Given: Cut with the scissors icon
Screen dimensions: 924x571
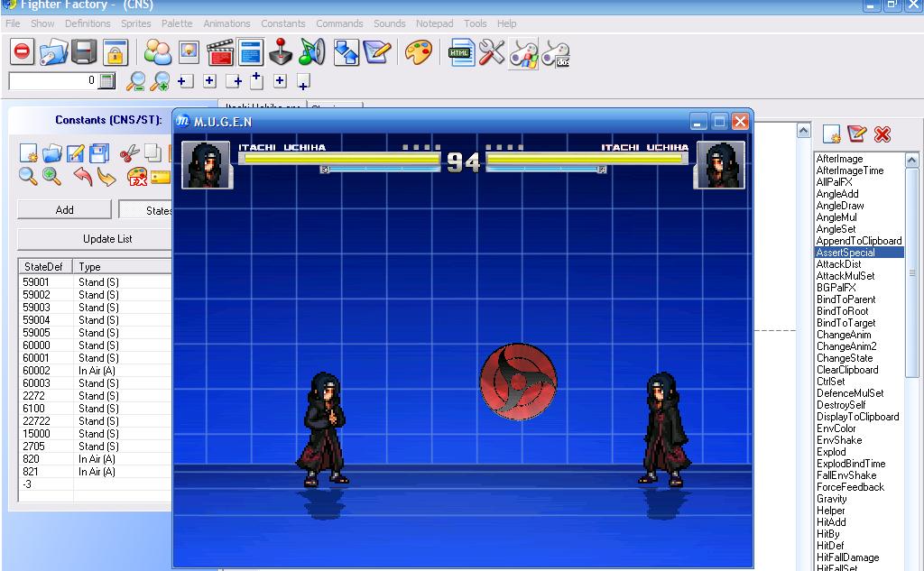Looking at the screenshot, I should [x=130, y=153].
